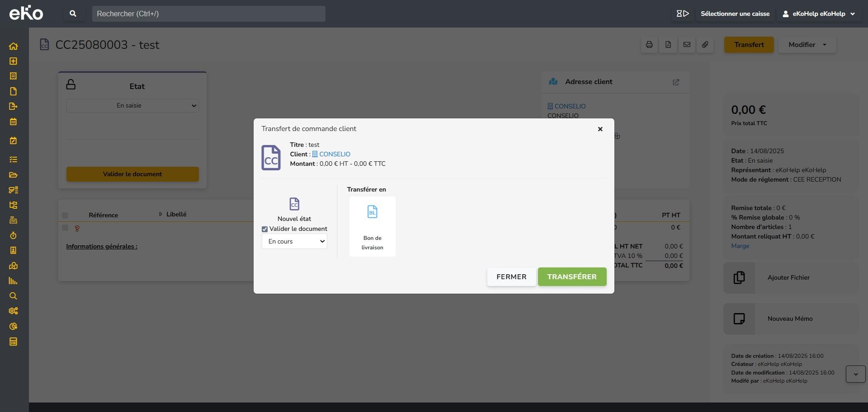Click Sélectionner une caisse in top bar
This screenshot has height=412, width=868.
click(735, 14)
